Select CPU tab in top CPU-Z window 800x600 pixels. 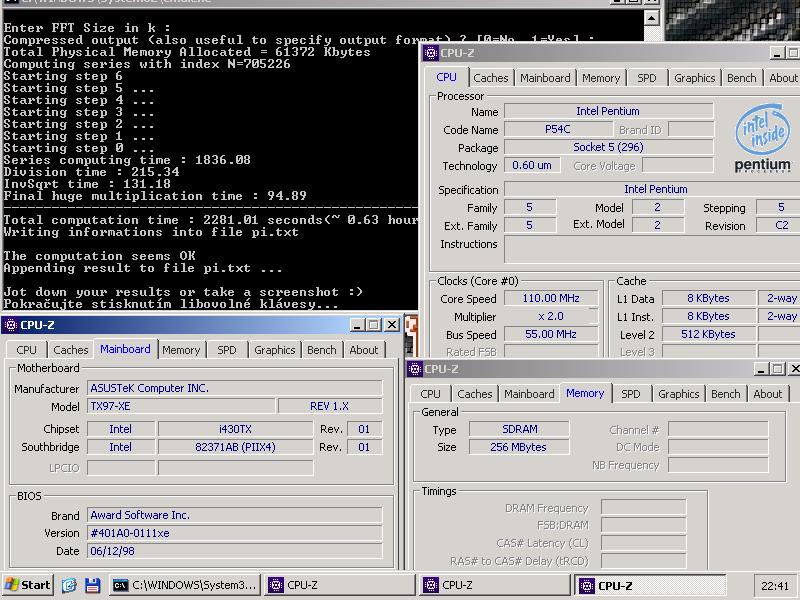tap(446, 77)
